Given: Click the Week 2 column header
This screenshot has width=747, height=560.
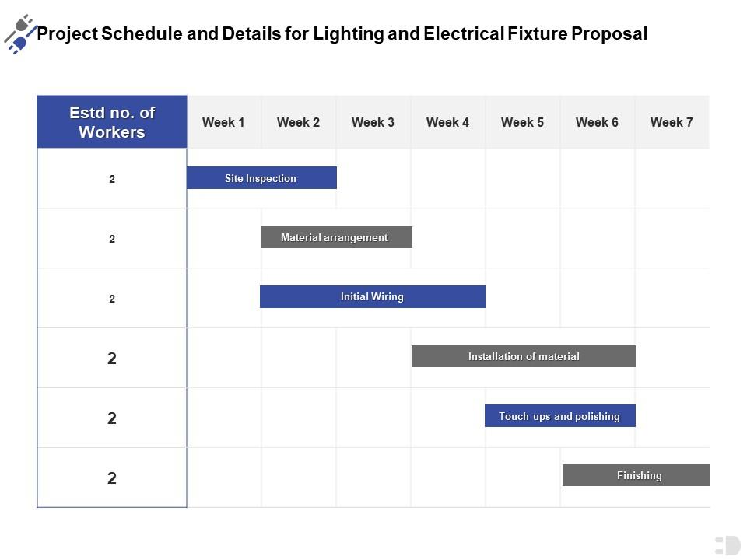Looking at the screenshot, I should coord(298,122).
